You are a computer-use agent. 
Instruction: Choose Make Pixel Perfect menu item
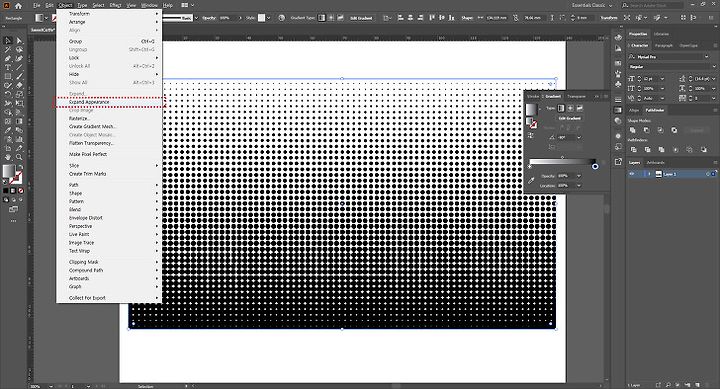tap(109, 154)
